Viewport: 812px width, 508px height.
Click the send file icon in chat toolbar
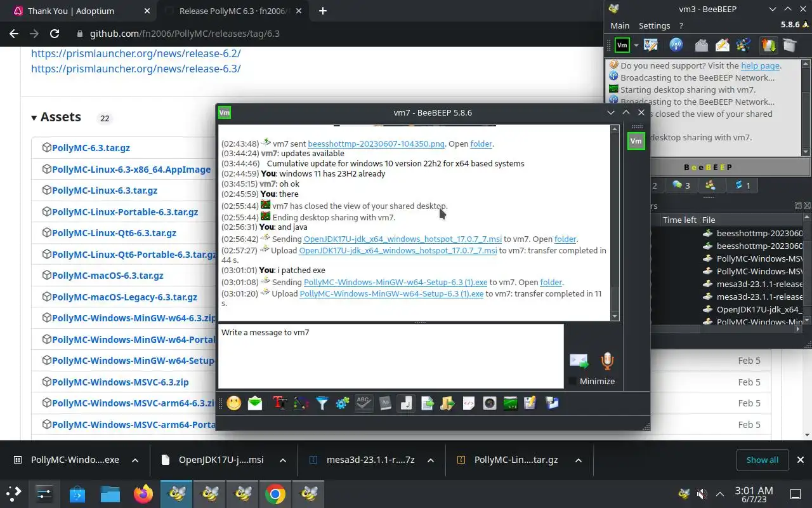coord(427,403)
